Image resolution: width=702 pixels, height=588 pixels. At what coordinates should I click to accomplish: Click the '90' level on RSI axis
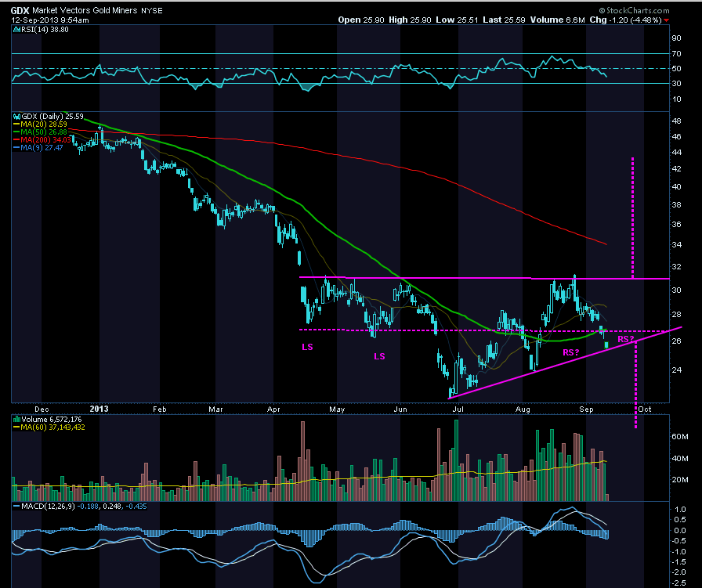pyautogui.click(x=676, y=38)
